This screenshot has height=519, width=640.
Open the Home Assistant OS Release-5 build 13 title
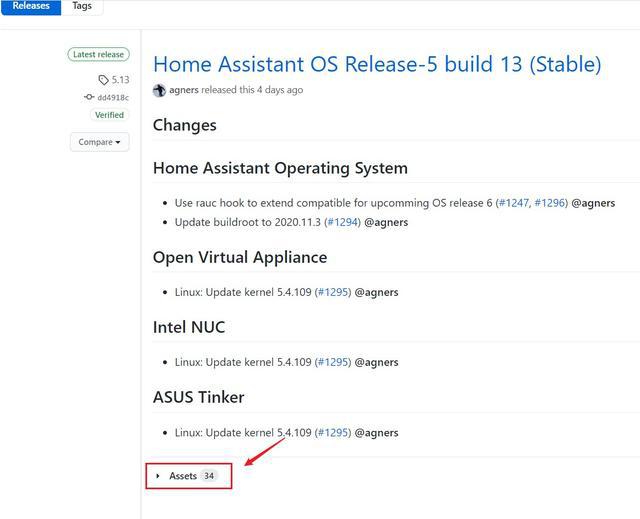click(377, 64)
